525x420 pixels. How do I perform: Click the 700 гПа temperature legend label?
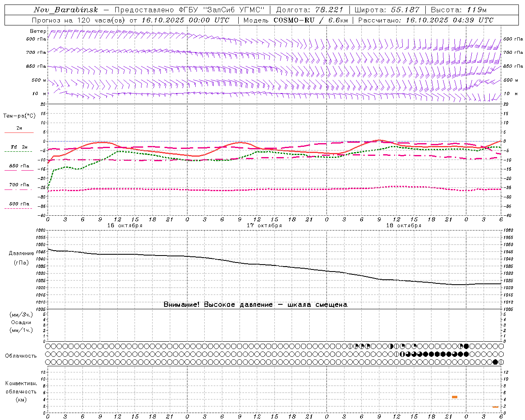tap(19, 185)
